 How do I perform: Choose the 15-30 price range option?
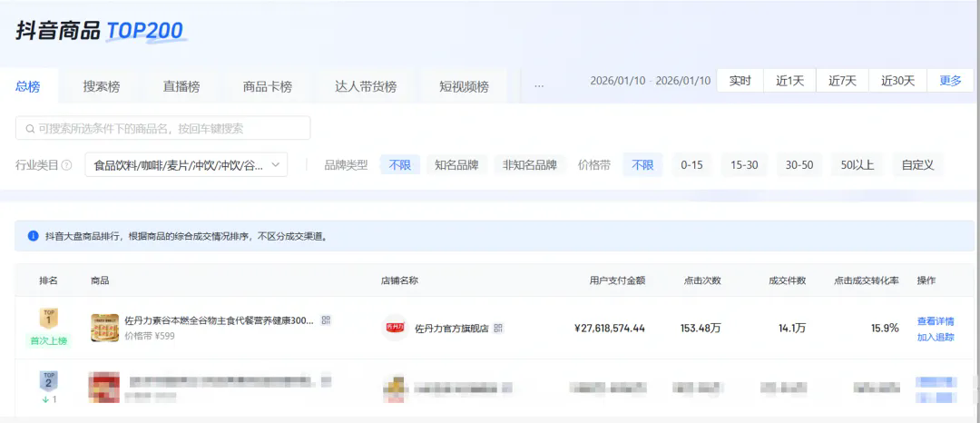pyautogui.click(x=744, y=165)
